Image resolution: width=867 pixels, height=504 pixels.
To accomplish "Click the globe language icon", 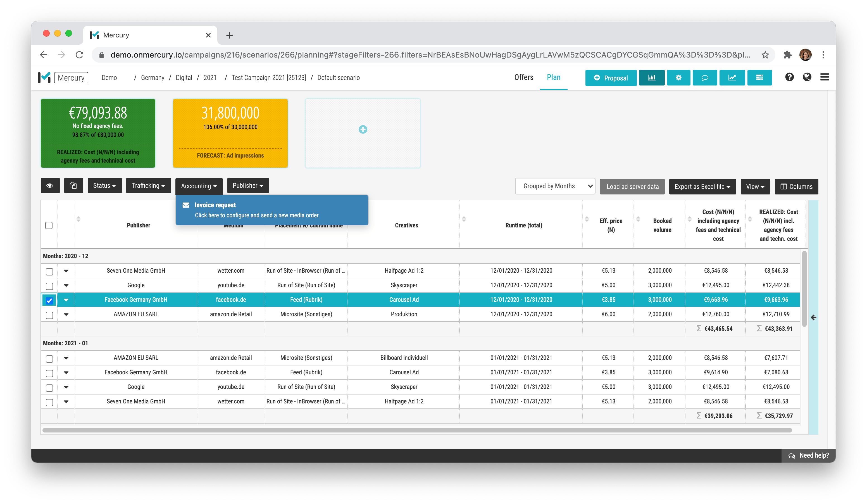I will [807, 77].
